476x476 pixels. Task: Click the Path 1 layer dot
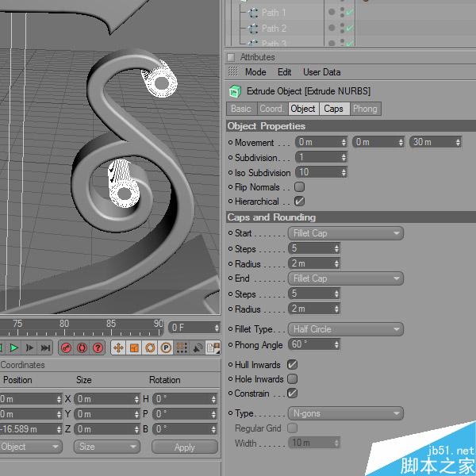pyautogui.click(x=332, y=12)
